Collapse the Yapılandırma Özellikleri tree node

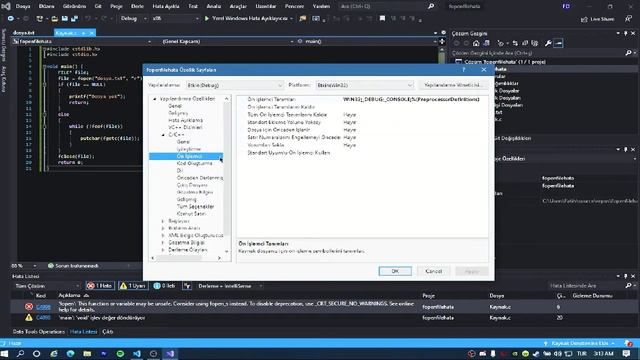(x=155, y=99)
